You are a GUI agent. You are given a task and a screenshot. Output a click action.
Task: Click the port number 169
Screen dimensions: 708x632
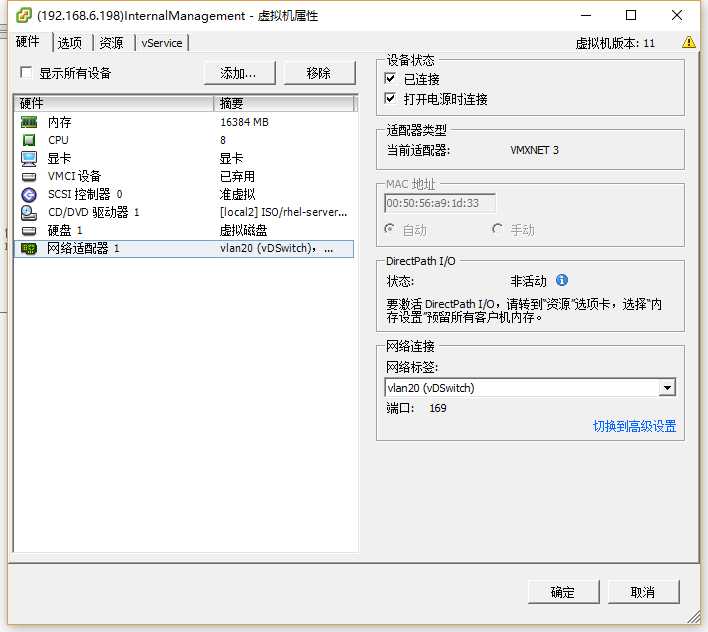point(438,408)
